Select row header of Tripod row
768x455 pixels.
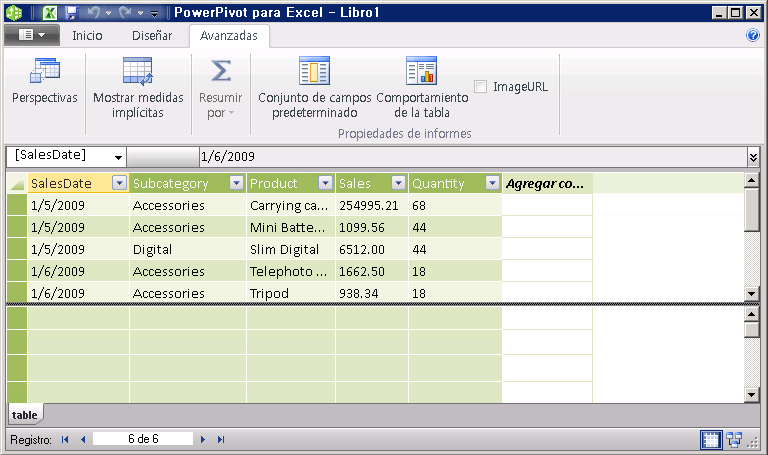17,293
